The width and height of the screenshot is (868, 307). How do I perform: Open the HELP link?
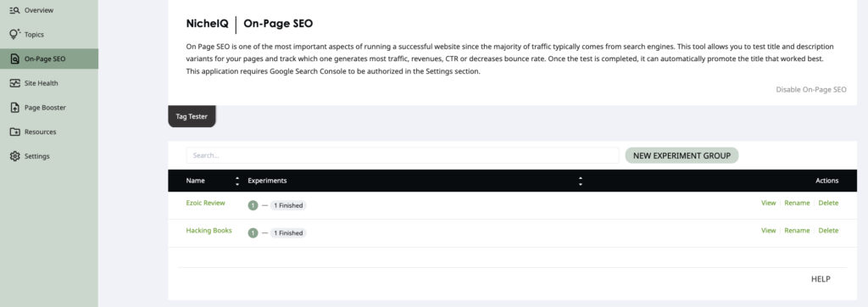click(821, 279)
